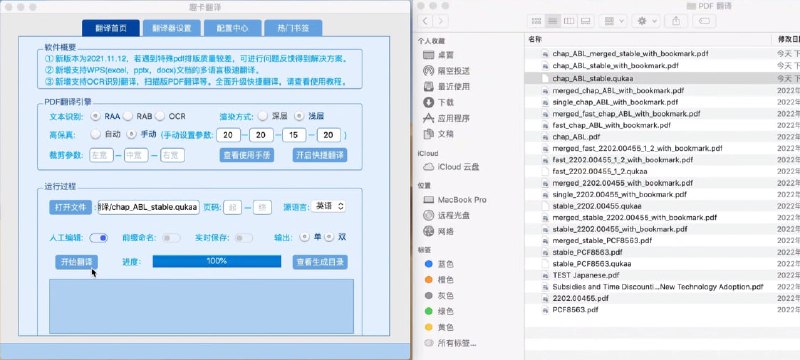Viewport: 800px width, 360px height.
Task: Sort Finder list by 名称 column
Action: [x=536, y=39]
